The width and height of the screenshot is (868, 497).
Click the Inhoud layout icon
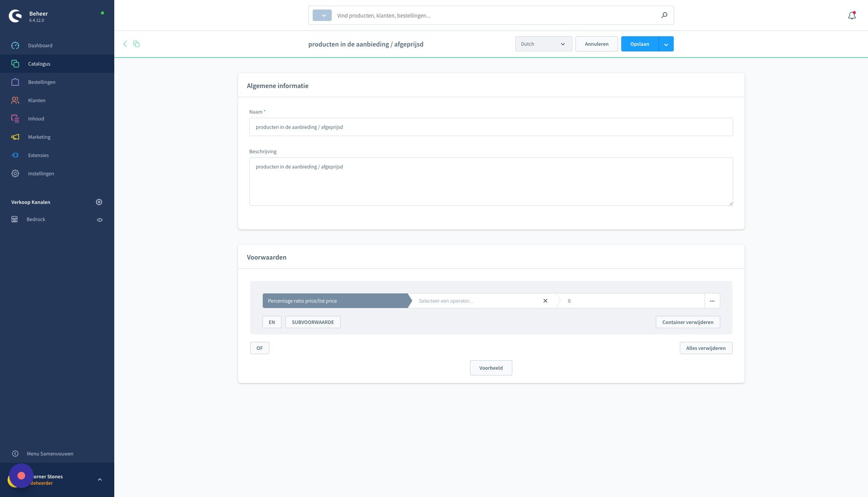[x=15, y=119]
